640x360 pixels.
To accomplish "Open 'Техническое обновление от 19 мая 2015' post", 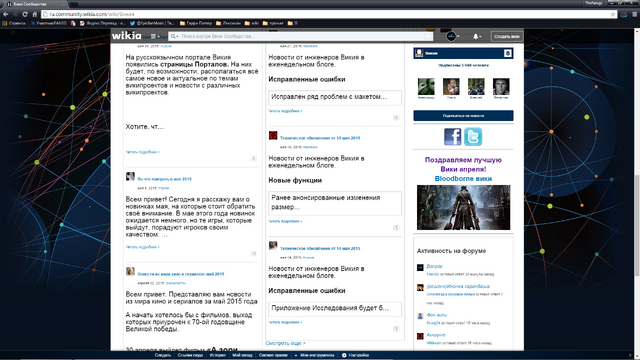I will (320, 138).
